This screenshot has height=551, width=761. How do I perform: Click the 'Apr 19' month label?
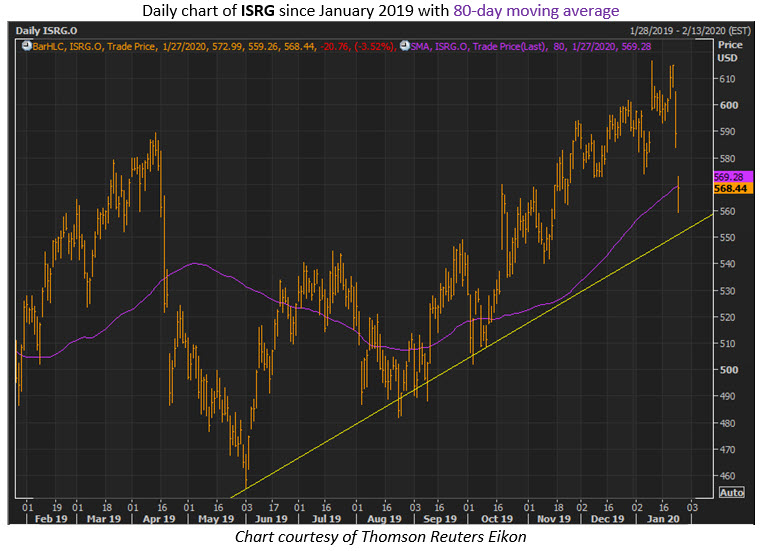click(159, 518)
